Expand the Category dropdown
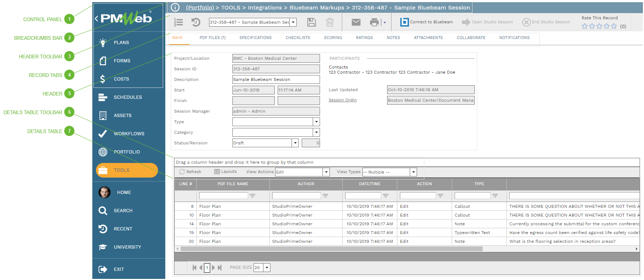 tap(317, 132)
